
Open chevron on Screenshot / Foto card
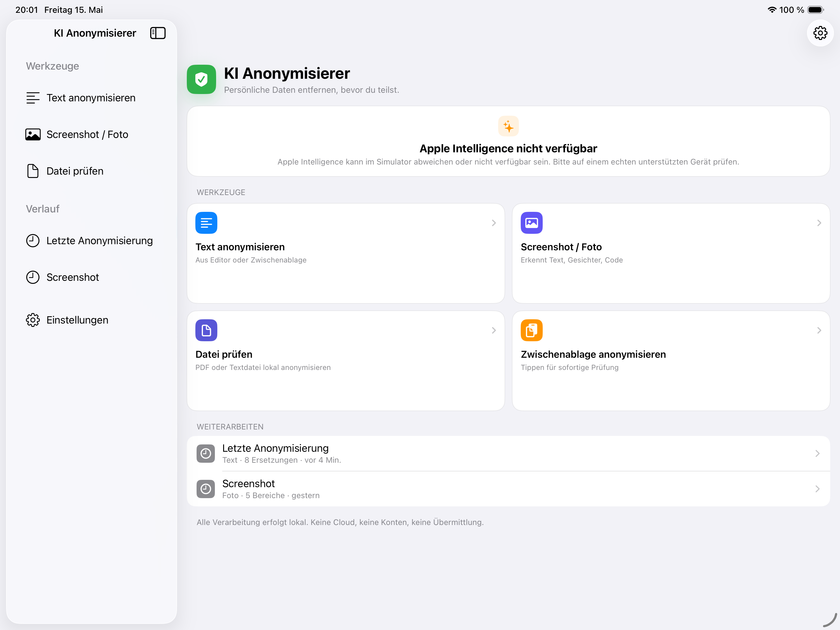tap(819, 223)
